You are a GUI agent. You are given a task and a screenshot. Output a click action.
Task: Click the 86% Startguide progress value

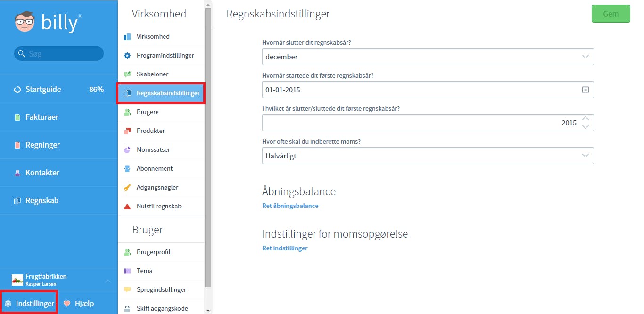97,90
